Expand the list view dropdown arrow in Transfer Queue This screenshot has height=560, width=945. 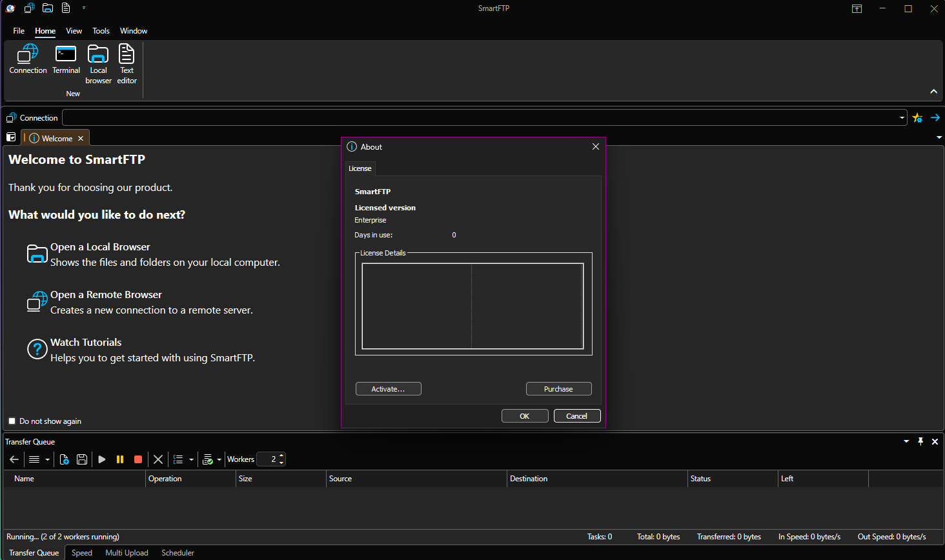pos(47,459)
